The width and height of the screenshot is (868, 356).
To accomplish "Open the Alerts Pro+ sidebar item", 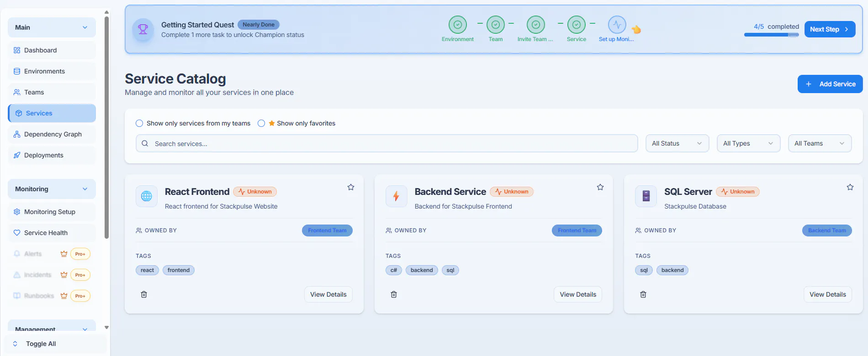I will tap(52, 254).
